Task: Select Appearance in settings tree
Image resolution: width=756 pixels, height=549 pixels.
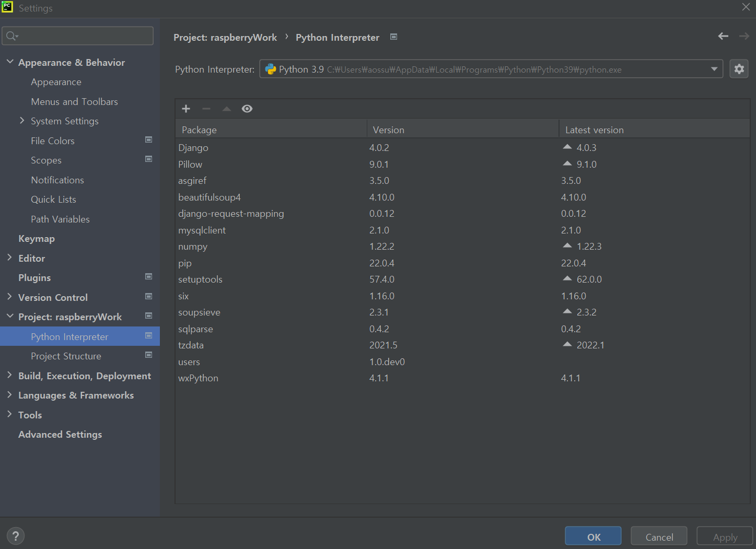Action: click(x=56, y=82)
